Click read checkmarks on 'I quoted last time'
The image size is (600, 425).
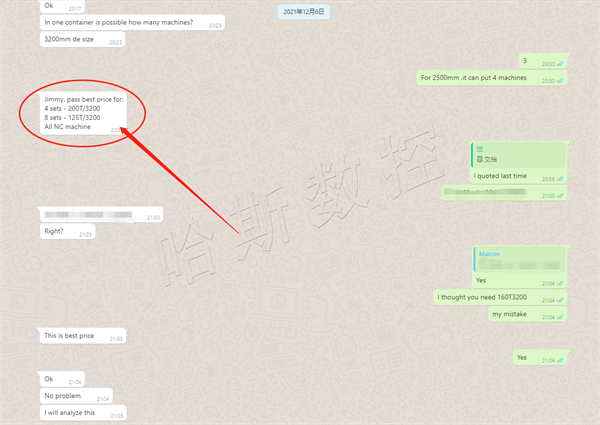(560, 179)
